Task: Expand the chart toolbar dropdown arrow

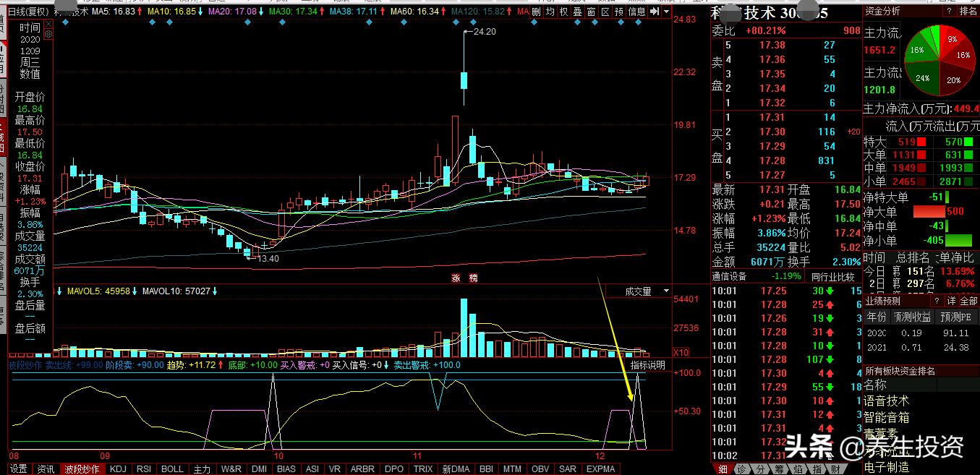Action: pos(666,12)
